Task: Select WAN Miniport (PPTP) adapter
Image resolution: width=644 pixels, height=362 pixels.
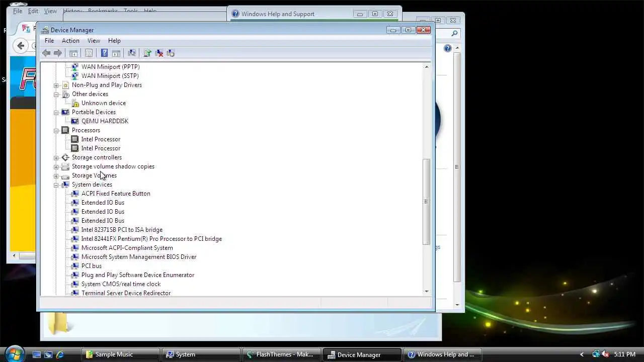Action: tap(110, 67)
